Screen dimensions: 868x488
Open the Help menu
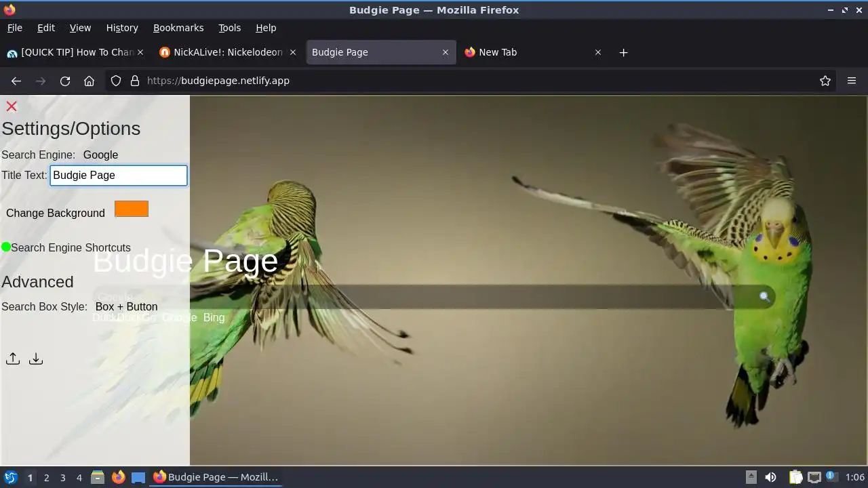[266, 28]
